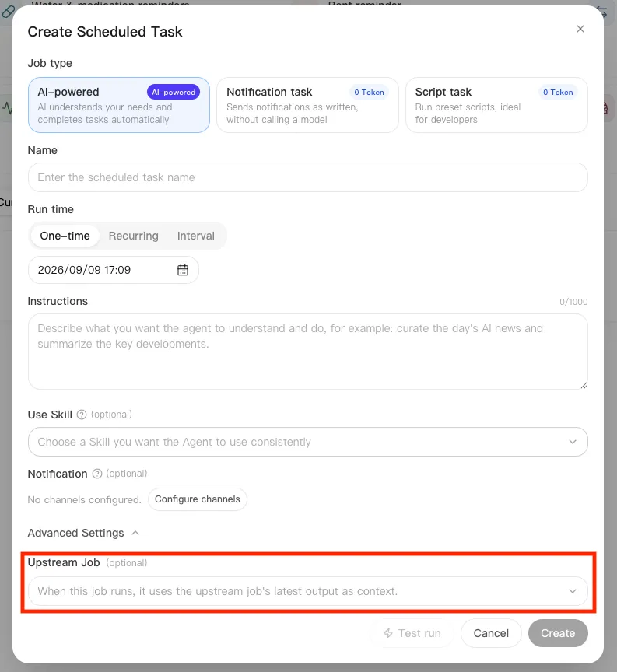Click the 0/1000 character counter
The image size is (617, 672).
pyautogui.click(x=573, y=302)
